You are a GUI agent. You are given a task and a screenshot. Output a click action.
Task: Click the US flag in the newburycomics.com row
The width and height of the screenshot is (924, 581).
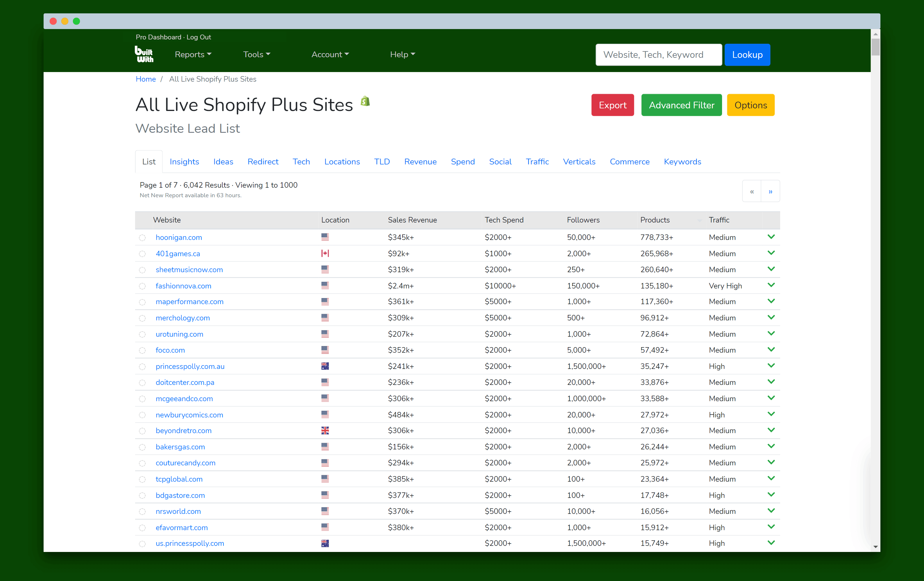click(325, 415)
